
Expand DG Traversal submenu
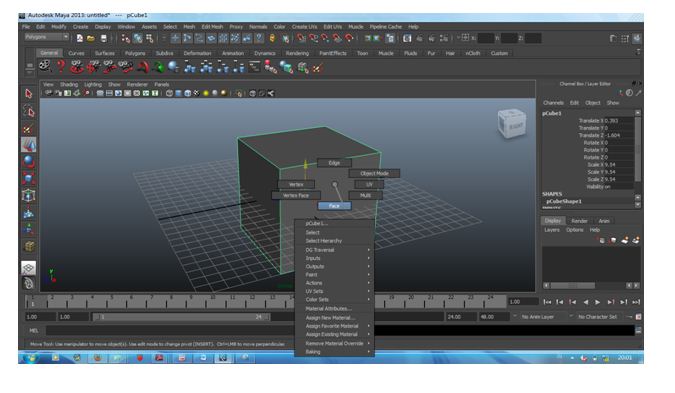point(334,250)
